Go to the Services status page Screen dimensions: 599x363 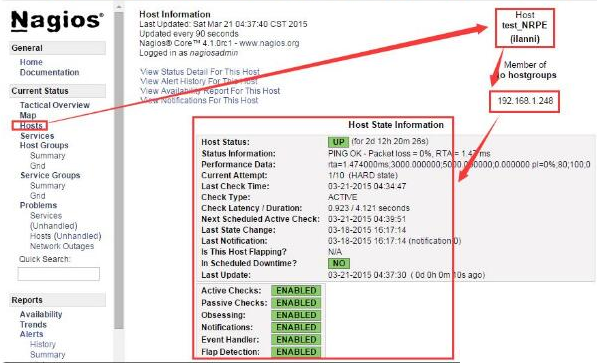coord(37,136)
